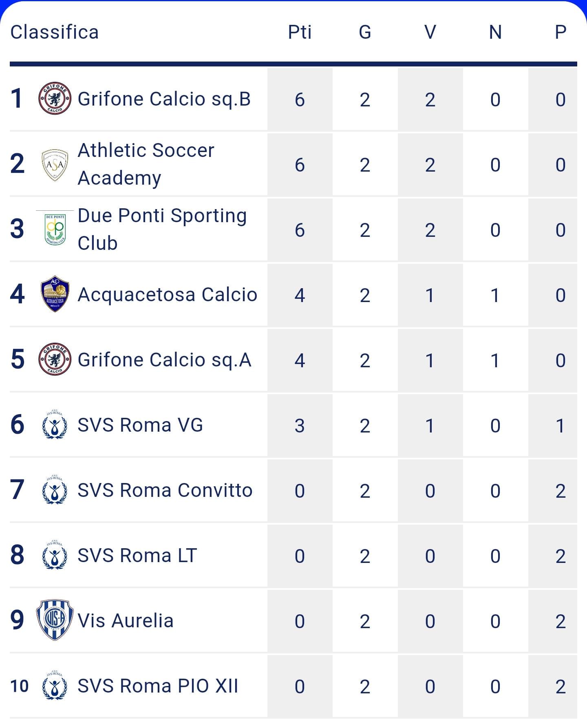Open the SVS Roma Convitto team name
Screen dimensions: 587x728
coord(165,490)
